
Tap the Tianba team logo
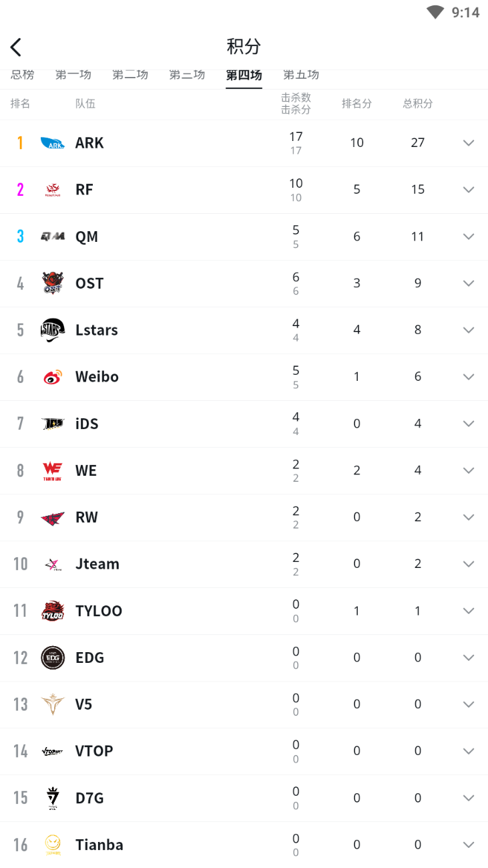[x=53, y=845]
